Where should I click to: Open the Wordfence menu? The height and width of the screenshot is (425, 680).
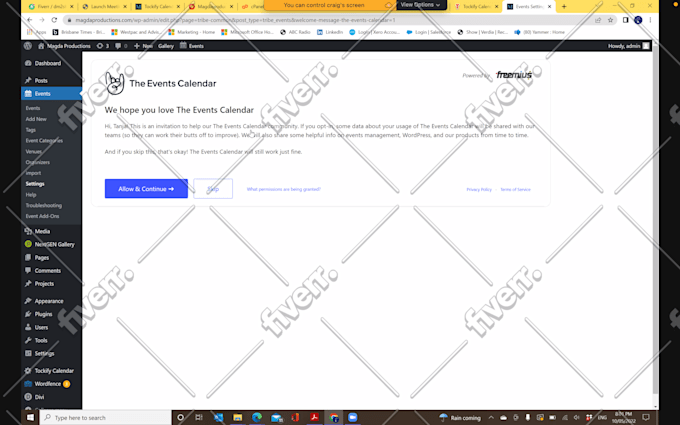(x=48, y=384)
